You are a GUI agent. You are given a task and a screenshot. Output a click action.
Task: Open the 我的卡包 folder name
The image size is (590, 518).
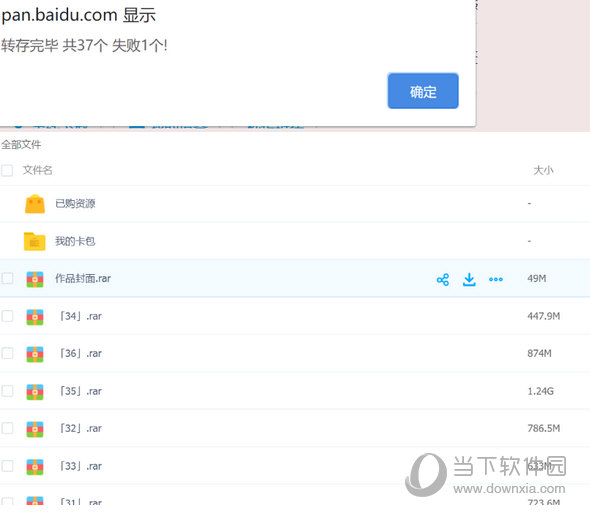(75, 241)
